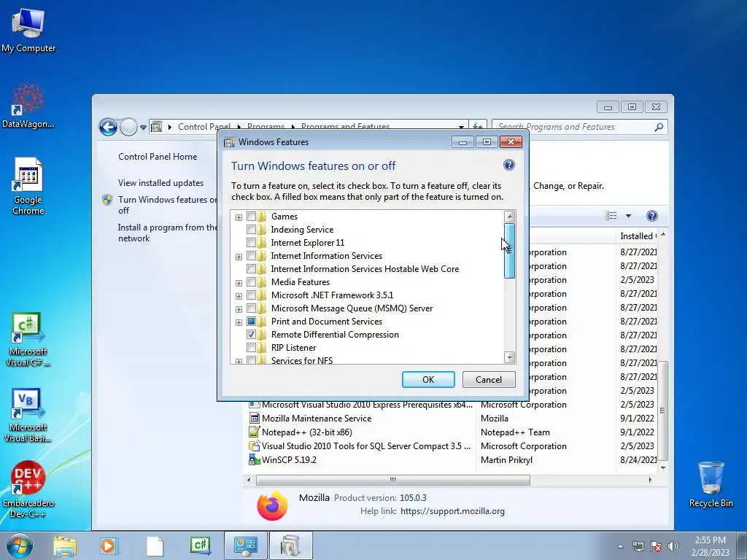
Task: Open the recent pages dropdown arrow
Action: pos(143,127)
